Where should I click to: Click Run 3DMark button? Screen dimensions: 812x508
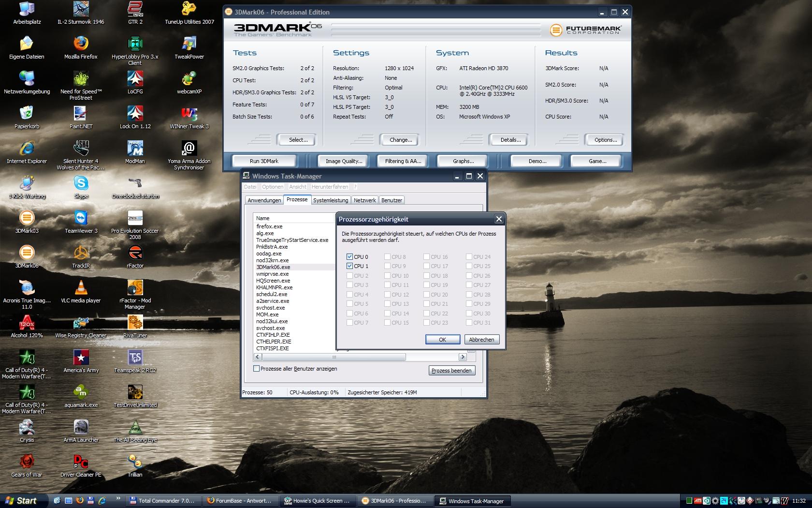264,161
